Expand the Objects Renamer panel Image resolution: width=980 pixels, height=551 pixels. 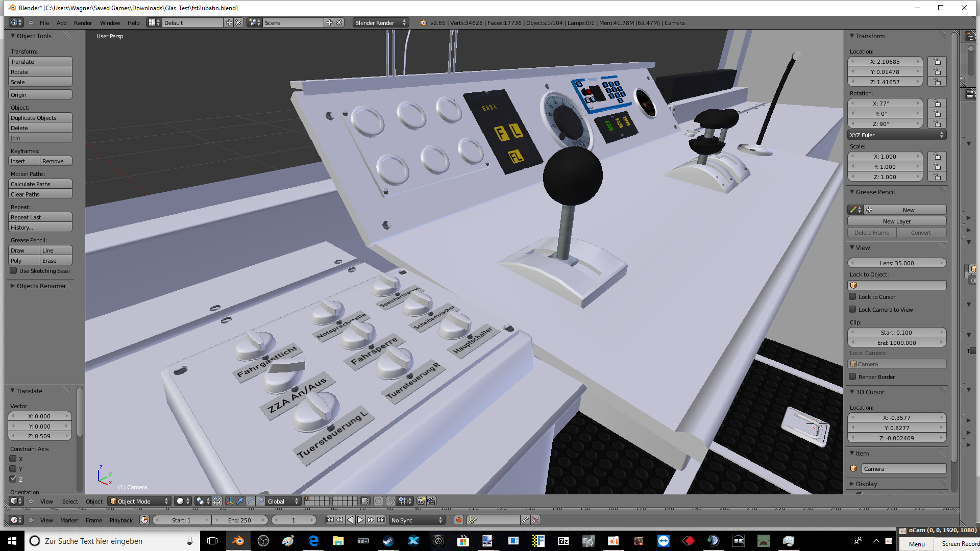click(x=41, y=286)
